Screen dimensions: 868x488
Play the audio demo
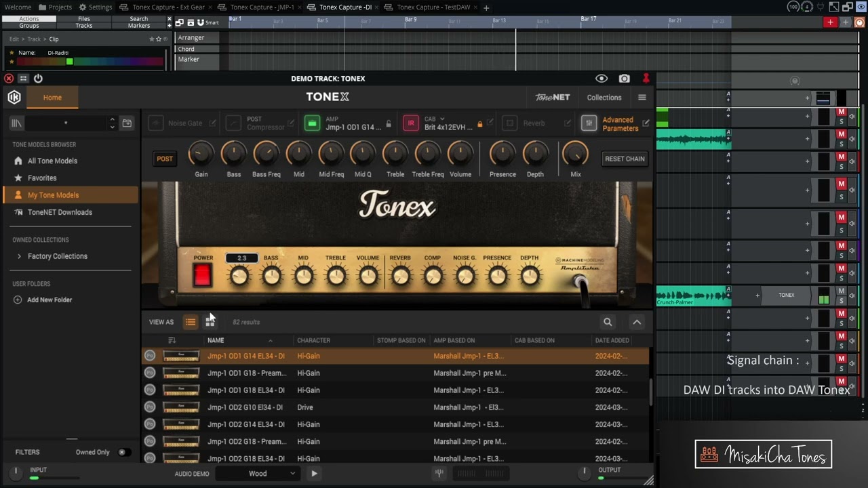[x=314, y=474]
